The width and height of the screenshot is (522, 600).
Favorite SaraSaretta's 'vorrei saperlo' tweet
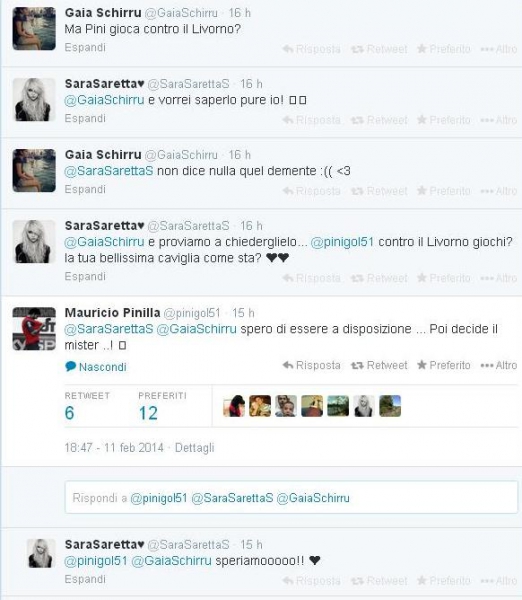444,120
